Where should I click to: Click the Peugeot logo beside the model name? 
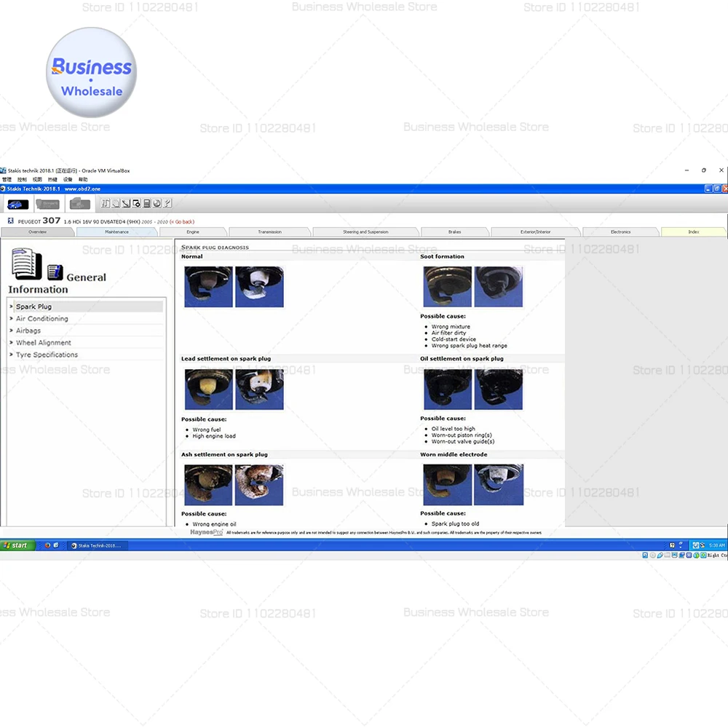tap(11, 221)
